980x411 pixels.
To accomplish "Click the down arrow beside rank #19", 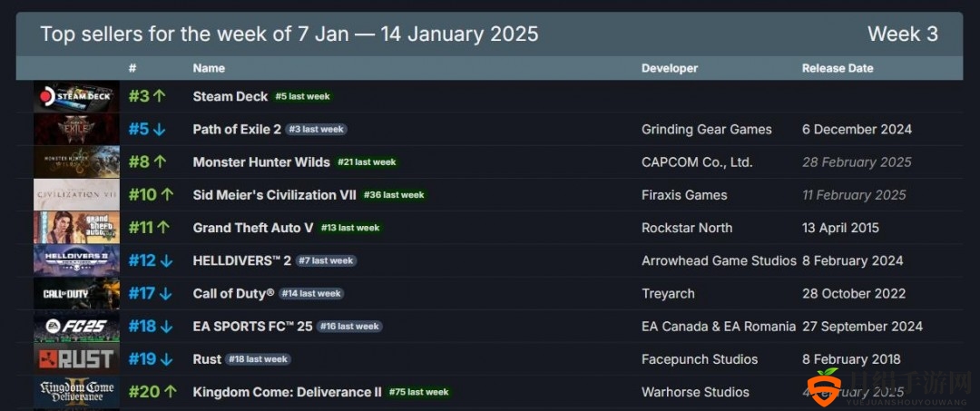I will click(166, 359).
